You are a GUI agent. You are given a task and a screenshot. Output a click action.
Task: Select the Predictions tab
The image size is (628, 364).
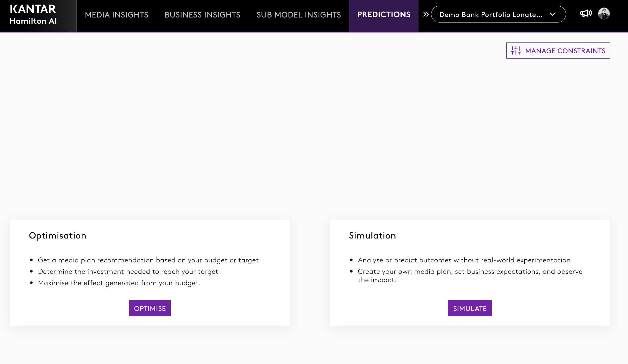click(x=384, y=15)
